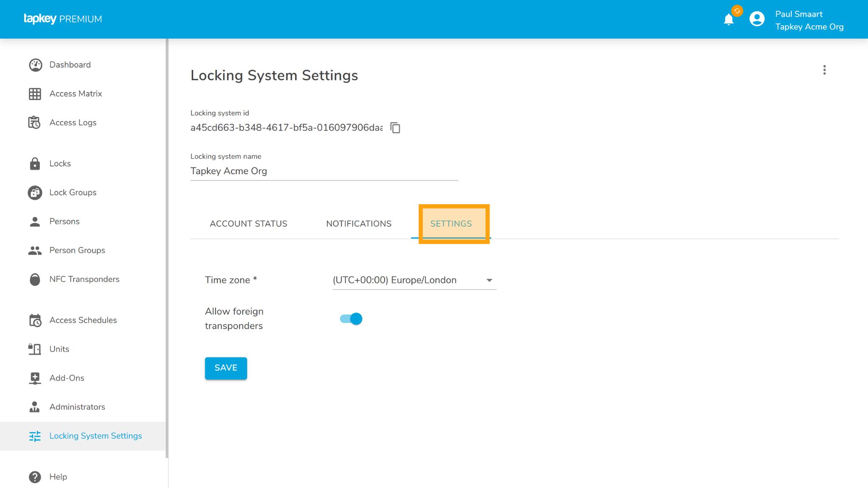Navigate to Lock Groups

(x=83, y=192)
